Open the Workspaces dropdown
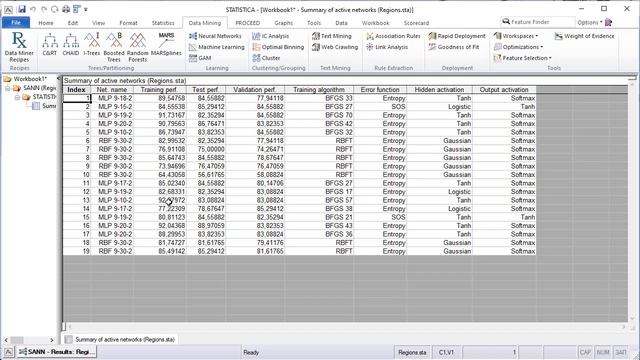The width and height of the screenshot is (640, 360). click(516, 36)
